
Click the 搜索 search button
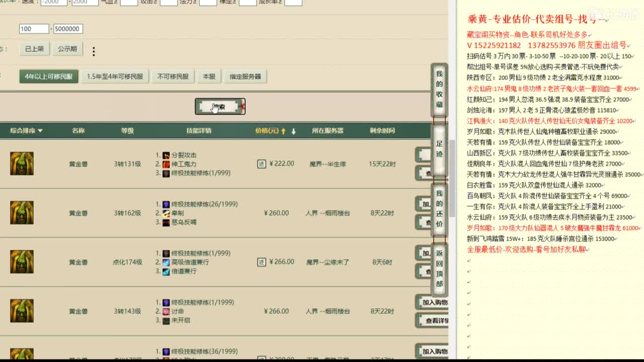(x=220, y=107)
